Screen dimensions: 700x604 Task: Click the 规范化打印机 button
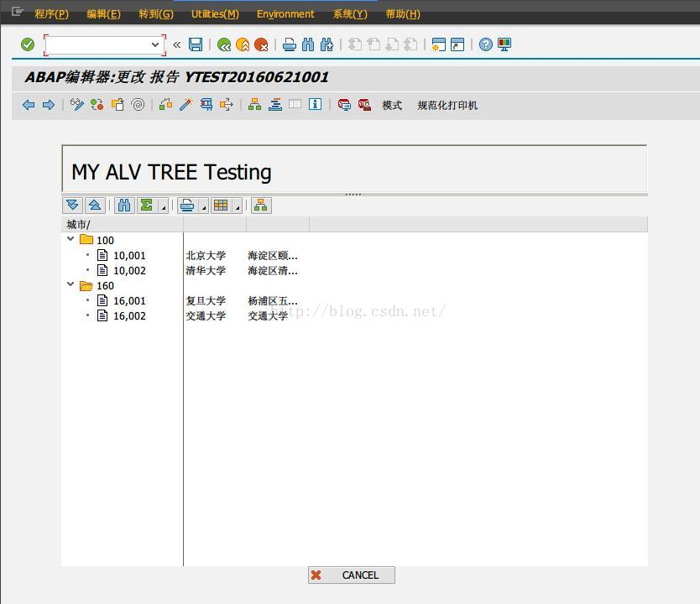pyautogui.click(x=447, y=105)
